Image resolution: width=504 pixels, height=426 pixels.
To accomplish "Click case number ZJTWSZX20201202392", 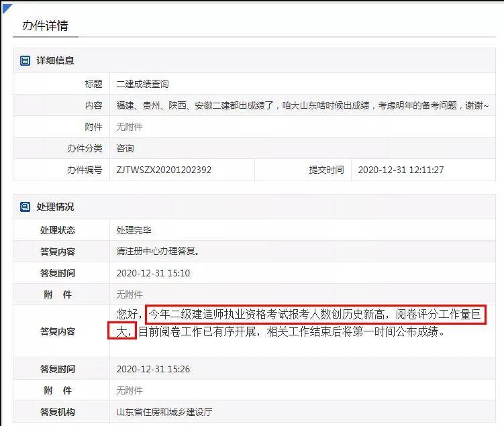I will click(x=164, y=170).
